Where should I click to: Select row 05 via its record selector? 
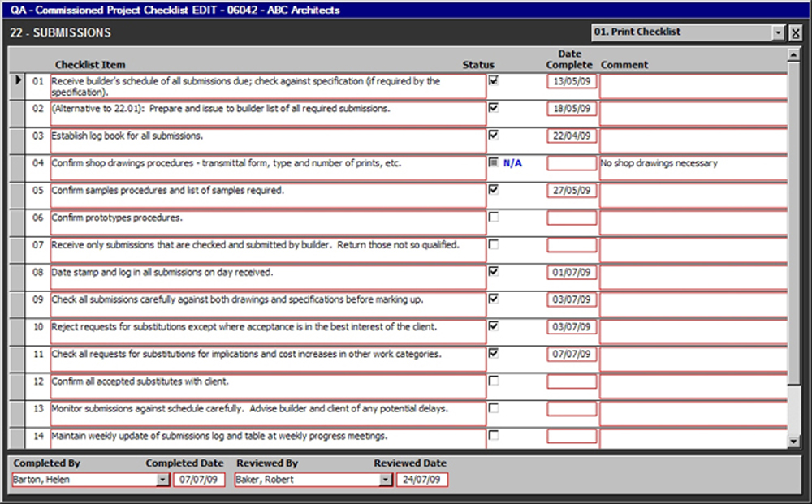[17, 196]
